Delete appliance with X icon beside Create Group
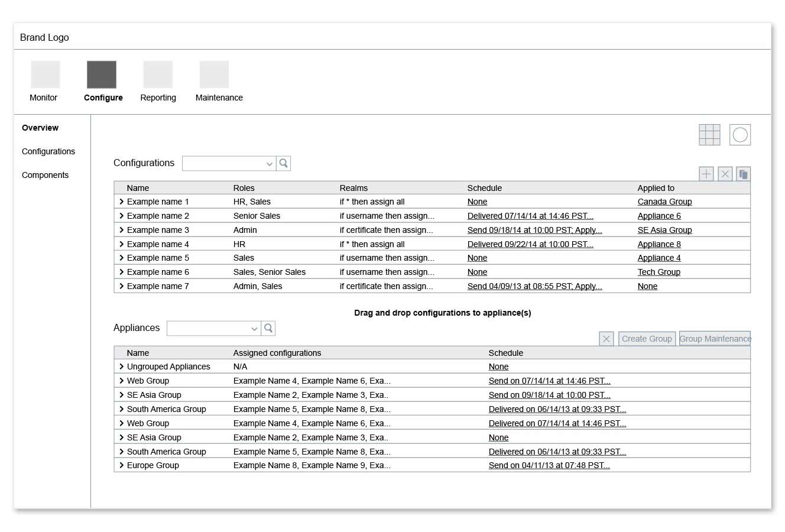 click(x=606, y=339)
